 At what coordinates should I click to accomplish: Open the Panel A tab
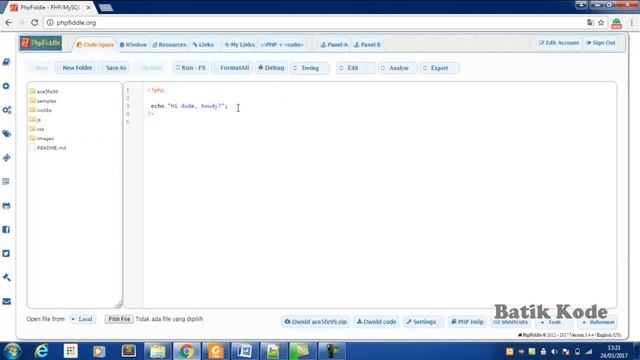[334, 44]
